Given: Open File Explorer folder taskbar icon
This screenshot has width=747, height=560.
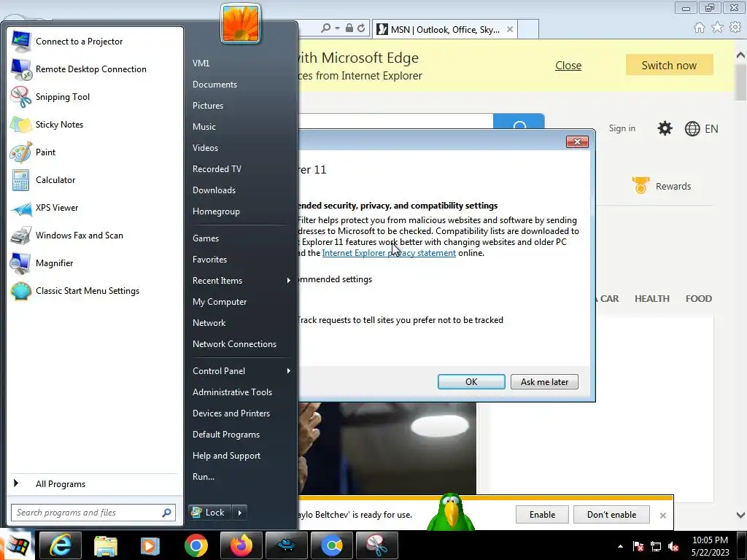Looking at the screenshot, I should click(x=105, y=545).
